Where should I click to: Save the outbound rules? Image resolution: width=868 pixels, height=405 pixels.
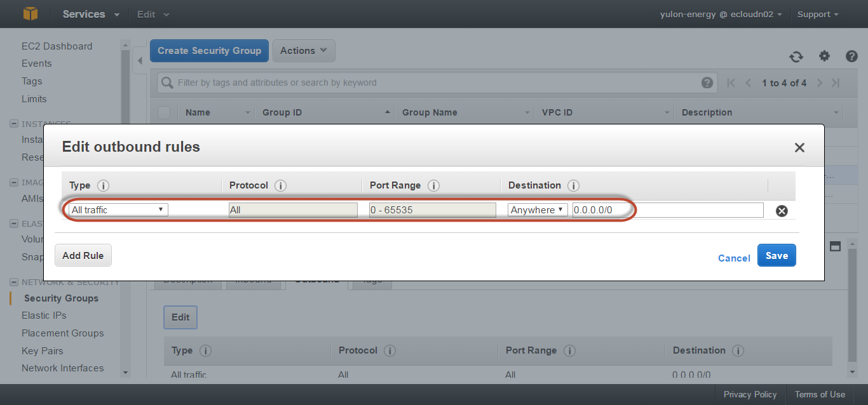pos(776,255)
